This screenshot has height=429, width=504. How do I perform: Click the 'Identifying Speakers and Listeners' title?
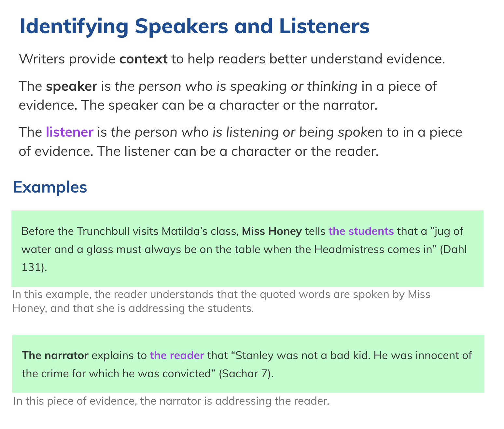pos(194,27)
